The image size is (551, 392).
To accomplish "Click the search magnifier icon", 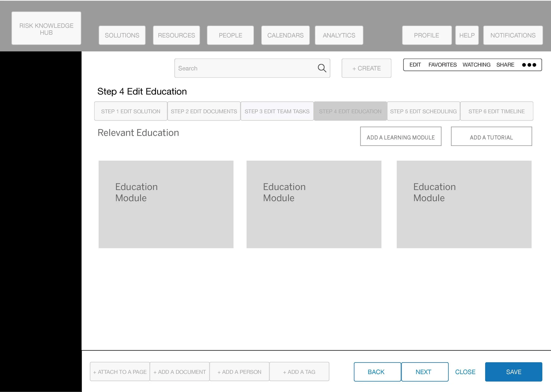I will (322, 68).
